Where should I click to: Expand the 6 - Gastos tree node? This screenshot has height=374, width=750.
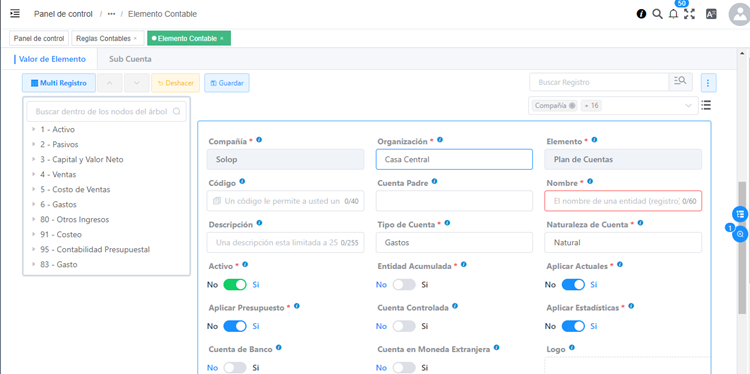coord(33,205)
